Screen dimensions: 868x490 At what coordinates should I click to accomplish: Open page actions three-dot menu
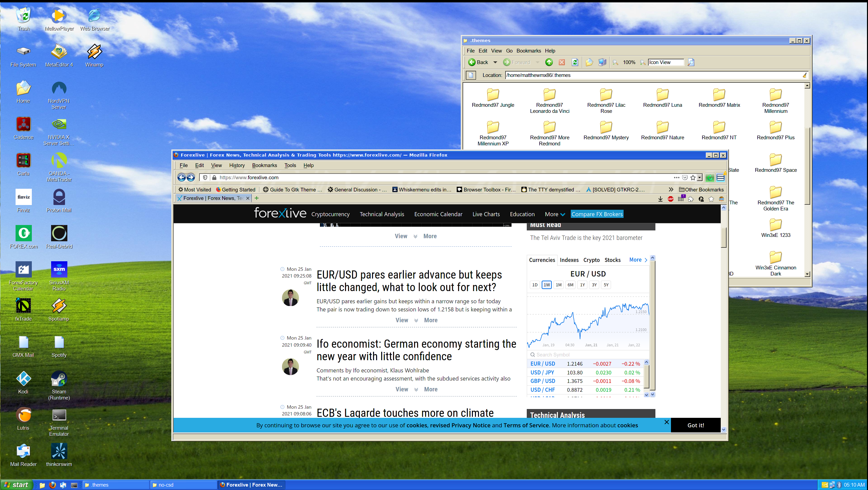676,177
